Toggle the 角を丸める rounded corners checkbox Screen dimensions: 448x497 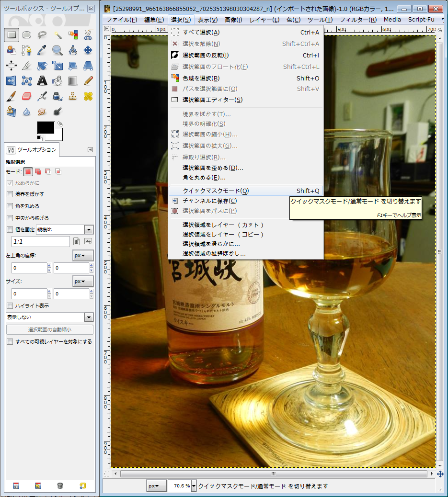pos(10,206)
